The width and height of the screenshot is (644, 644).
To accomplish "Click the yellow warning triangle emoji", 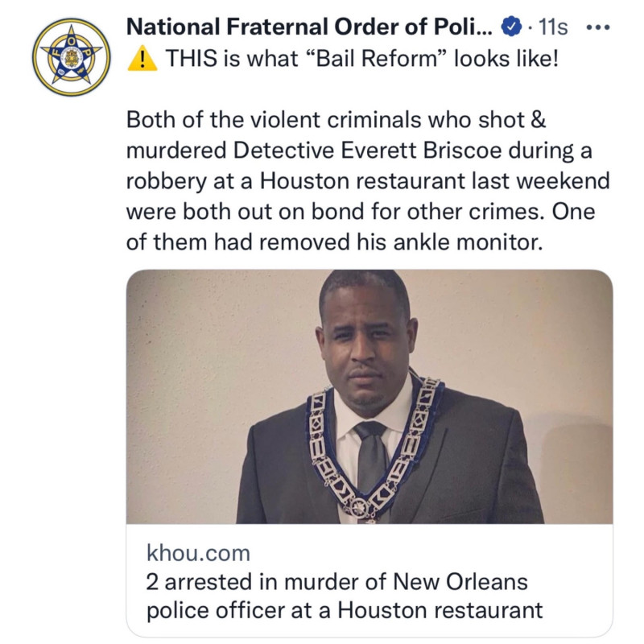I will tap(142, 59).
